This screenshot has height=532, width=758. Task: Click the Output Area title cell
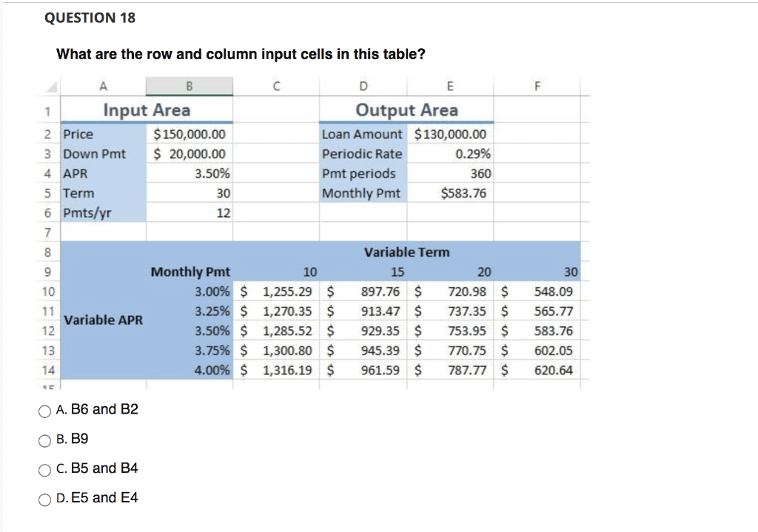[406, 110]
